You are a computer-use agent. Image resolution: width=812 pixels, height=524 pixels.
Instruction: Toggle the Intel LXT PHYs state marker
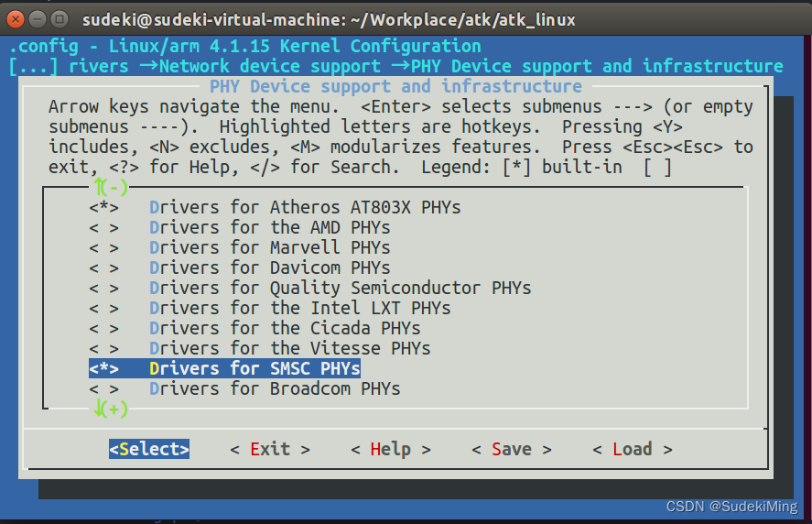pos(104,309)
